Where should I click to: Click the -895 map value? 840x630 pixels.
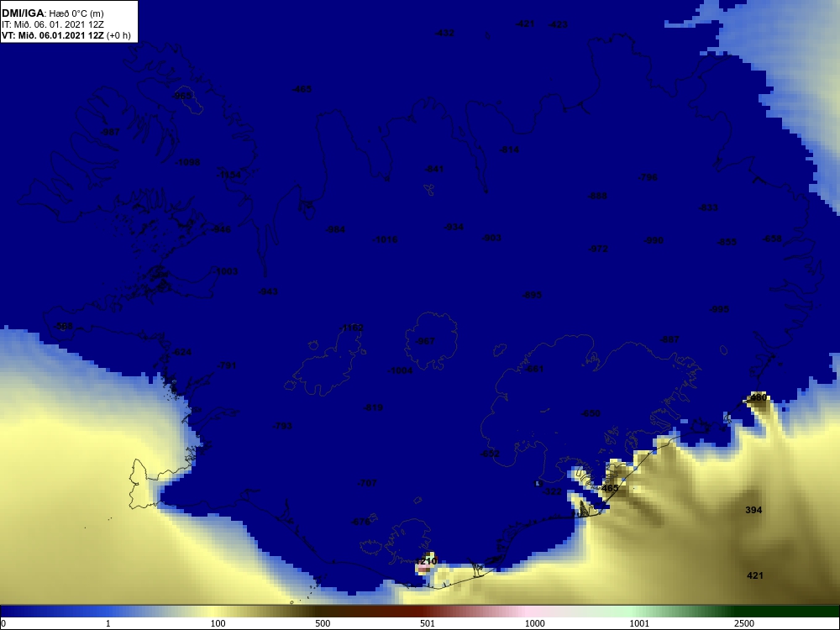(x=532, y=295)
